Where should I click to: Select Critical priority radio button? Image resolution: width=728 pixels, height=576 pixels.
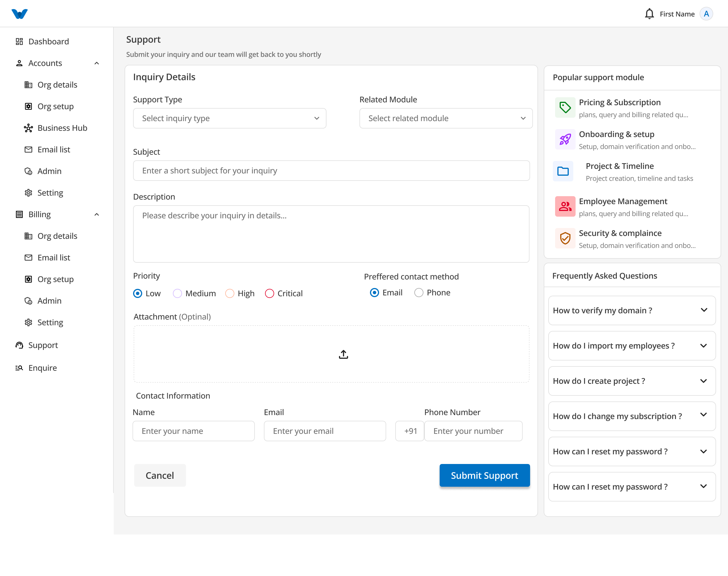tap(270, 293)
